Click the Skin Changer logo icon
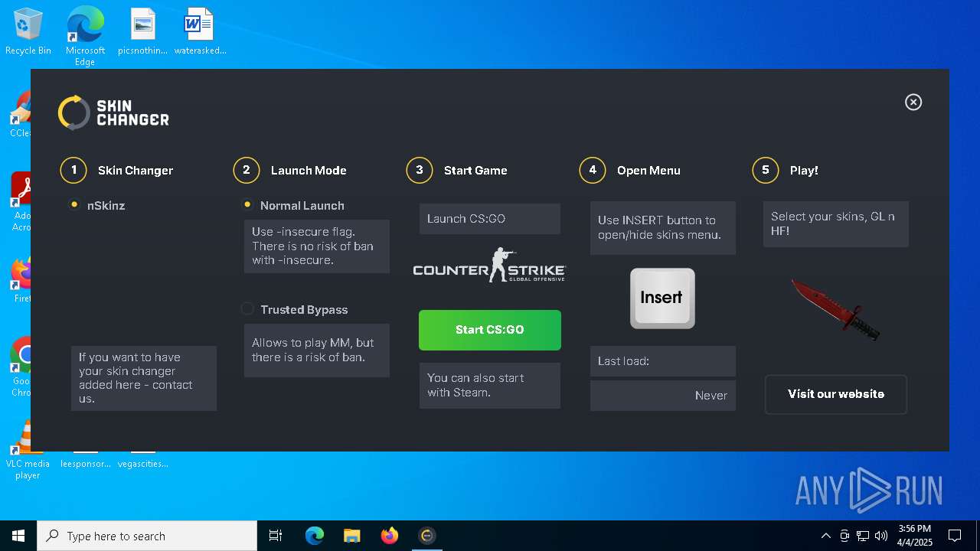The height and width of the screenshot is (551, 980). 74,112
